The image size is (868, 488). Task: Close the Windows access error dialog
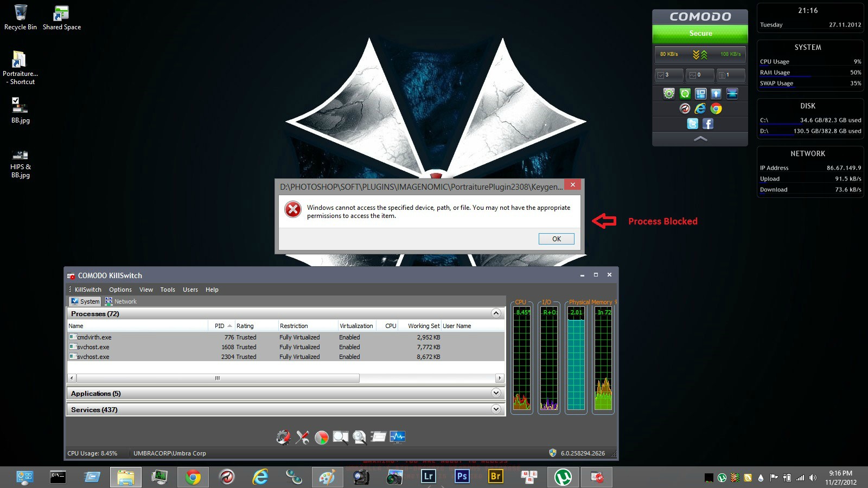click(572, 185)
